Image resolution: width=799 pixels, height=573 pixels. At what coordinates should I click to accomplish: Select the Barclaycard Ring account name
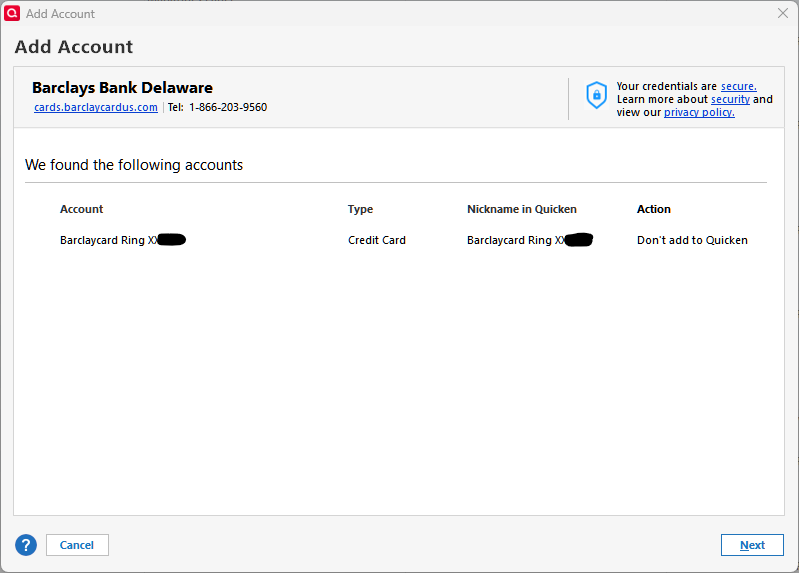click(x=123, y=240)
